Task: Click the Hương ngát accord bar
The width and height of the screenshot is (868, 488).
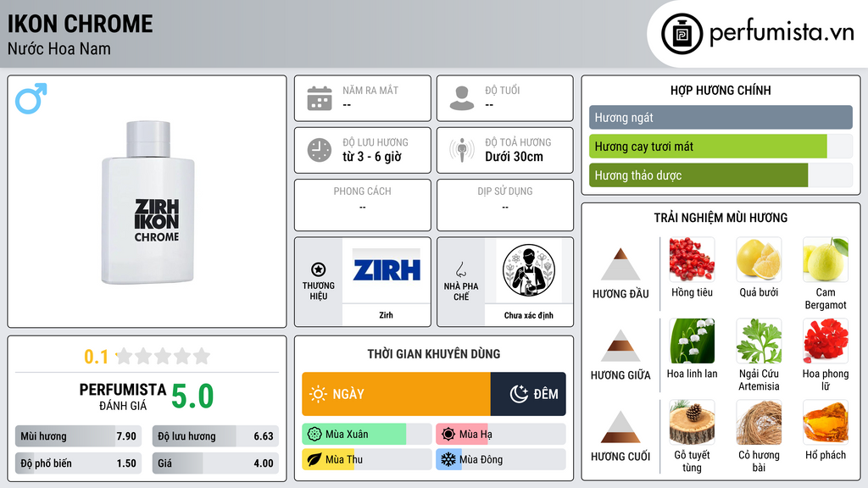Action: pos(721,117)
